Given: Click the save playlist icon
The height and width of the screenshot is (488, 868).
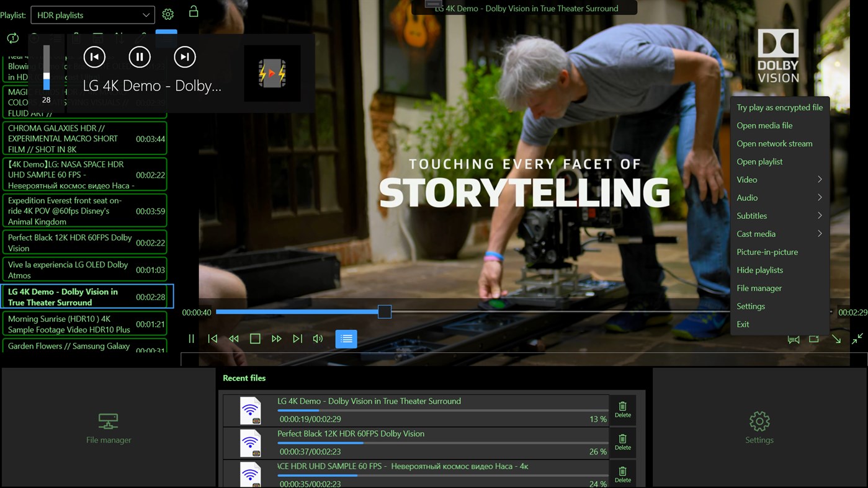Looking at the screenshot, I should pos(97,37).
